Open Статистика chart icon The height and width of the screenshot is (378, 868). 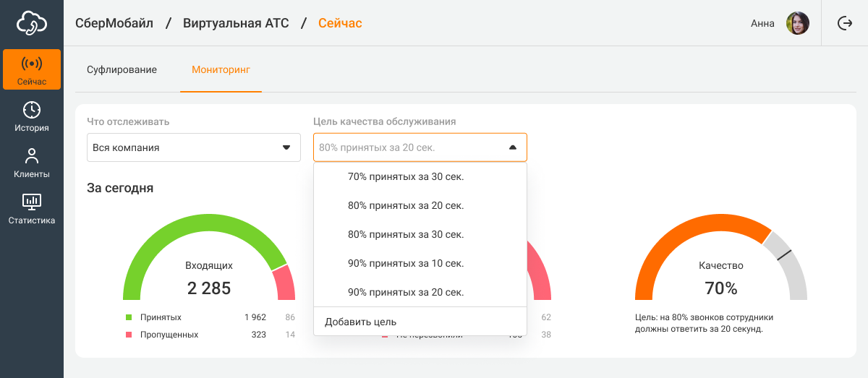[32, 202]
